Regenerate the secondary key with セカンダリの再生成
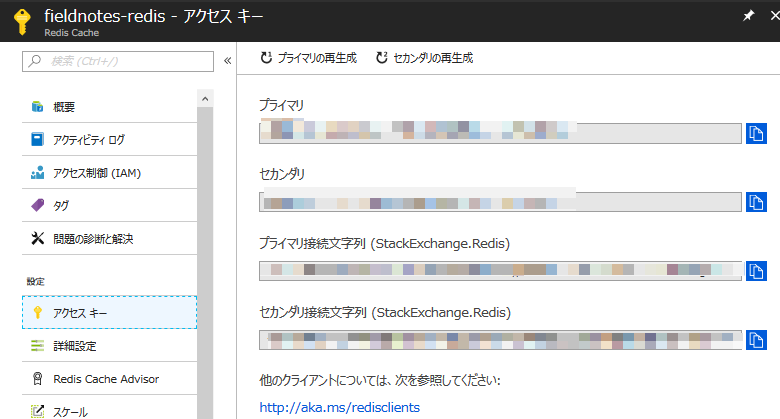Viewport: 780px width, 419px height. 424,58
